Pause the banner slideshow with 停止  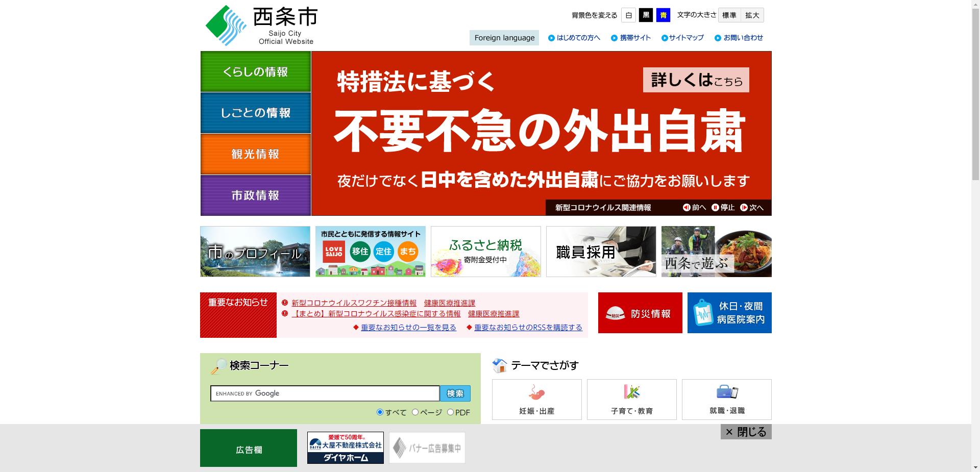[723, 208]
